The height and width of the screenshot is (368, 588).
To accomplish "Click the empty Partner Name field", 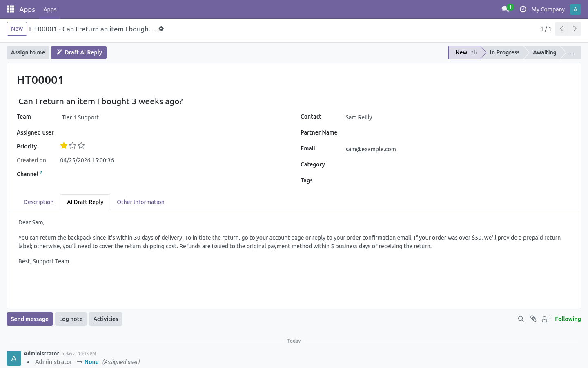I will (x=457, y=132).
